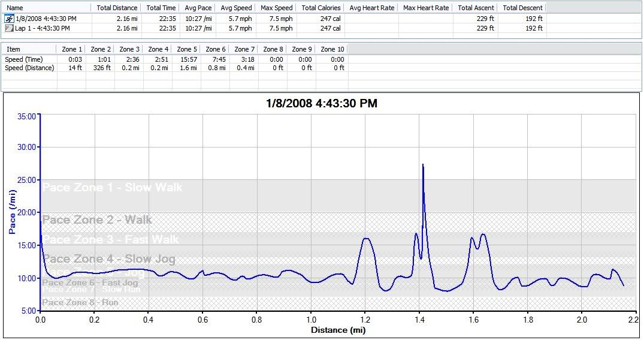Click the running activity icon in first row
Image resolution: width=644 pixels, height=340 pixels.
coord(9,19)
